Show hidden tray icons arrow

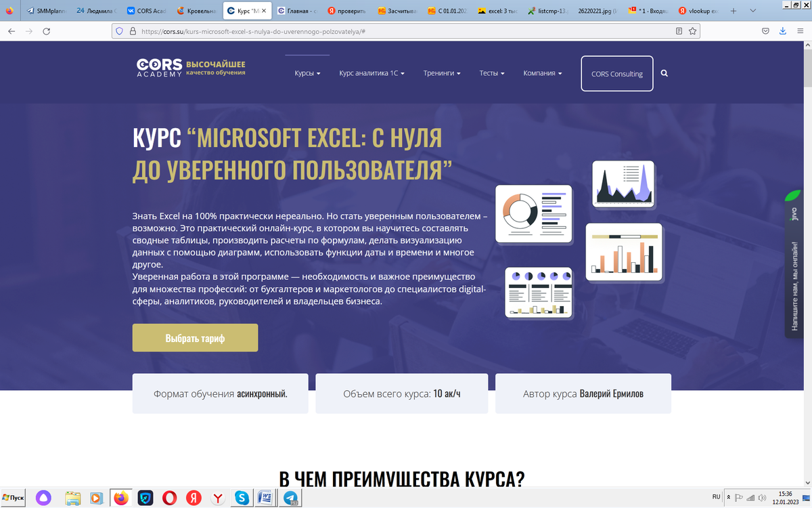[728, 497]
